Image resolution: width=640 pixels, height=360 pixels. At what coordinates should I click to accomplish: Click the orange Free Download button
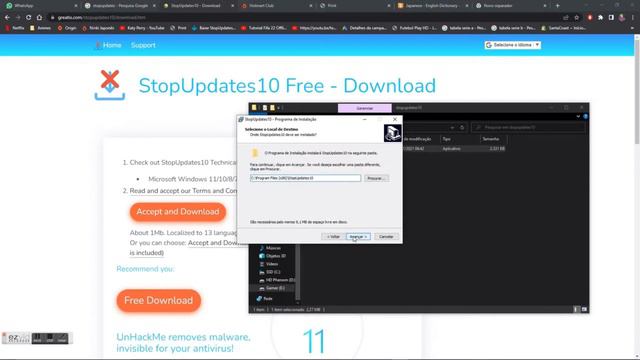158,300
